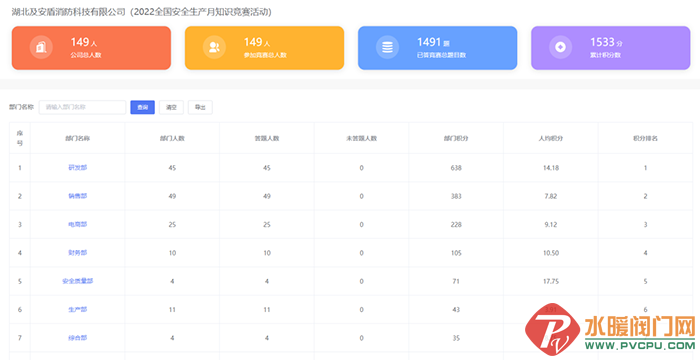This screenshot has height=360, width=700.
Task: Click 未答题人数 value 0 in 研发部 row
Action: 362,168
